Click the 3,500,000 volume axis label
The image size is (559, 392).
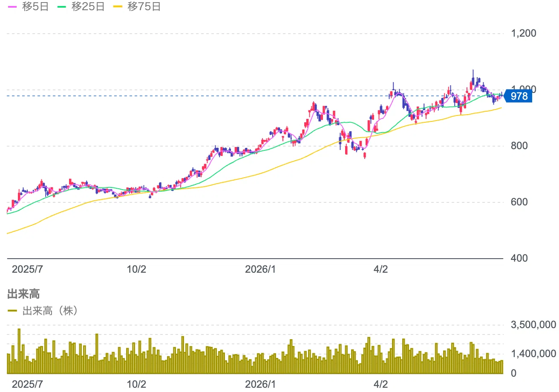(533, 325)
